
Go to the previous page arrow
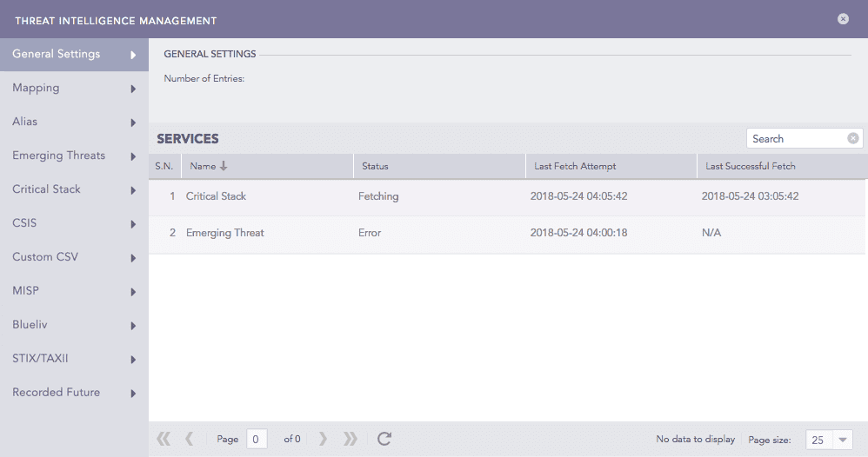190,439
